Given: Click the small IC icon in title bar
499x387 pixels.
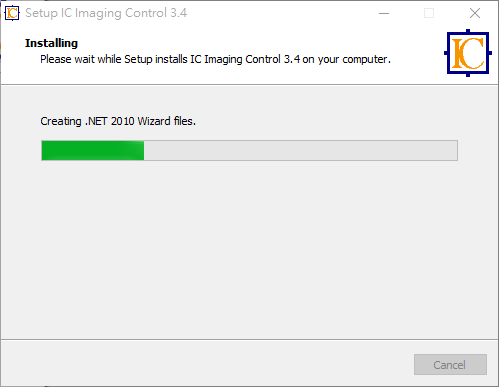Looking at the screenshot, I should tap(12, 13).
